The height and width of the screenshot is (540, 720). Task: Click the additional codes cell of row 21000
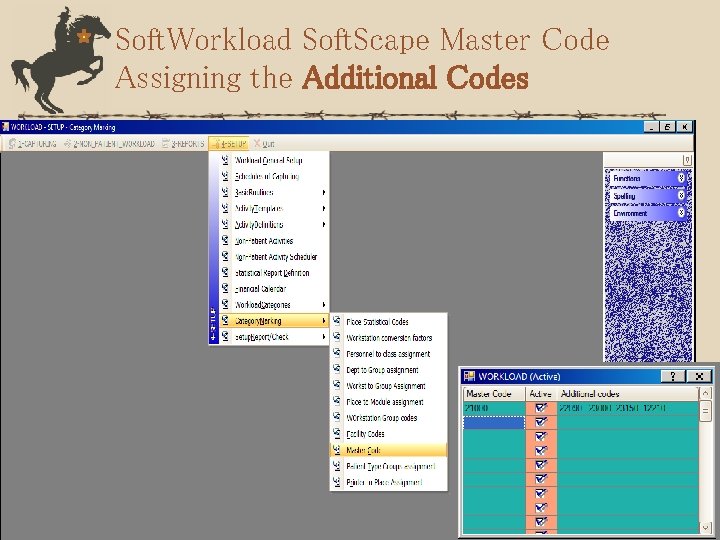click(x=628, y=408)
